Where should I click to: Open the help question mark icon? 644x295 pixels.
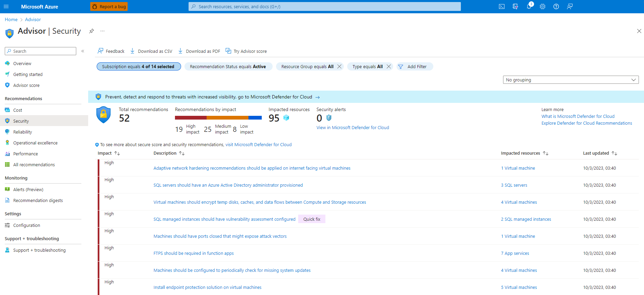[x=556, y=6]
